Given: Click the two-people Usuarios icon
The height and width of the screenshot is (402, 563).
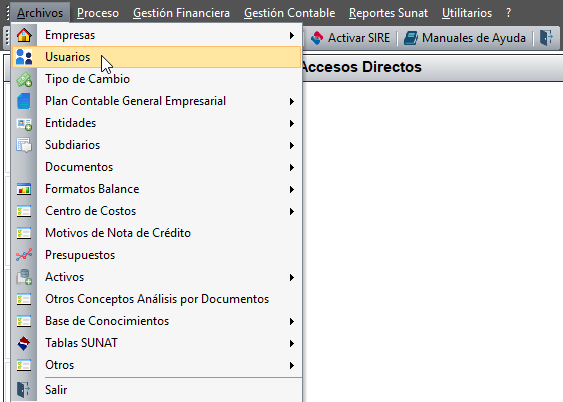Looking at the screenshot, I should pyautogui.click(x=24, y=57).
